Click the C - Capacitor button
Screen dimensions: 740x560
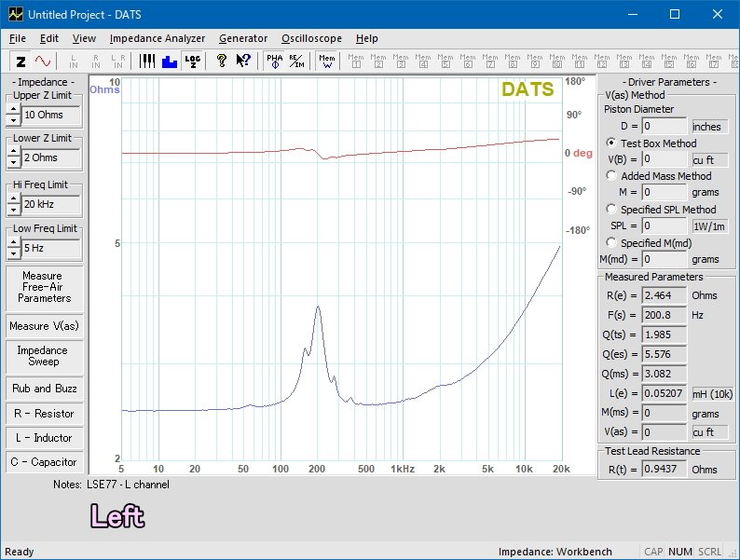pyautogui.click(x=45, y=462)
